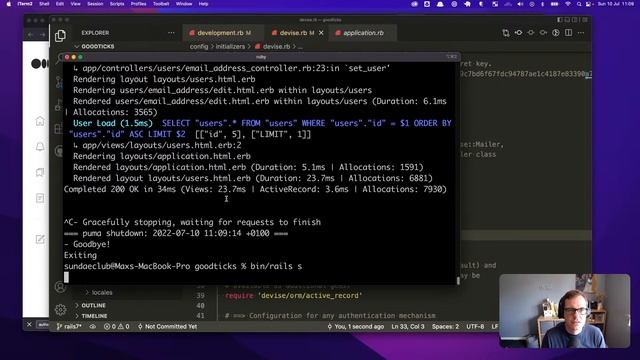Expand the OUTLINE section
The height and width of the screenshot is (360, 640).
(x=90, y=305)
